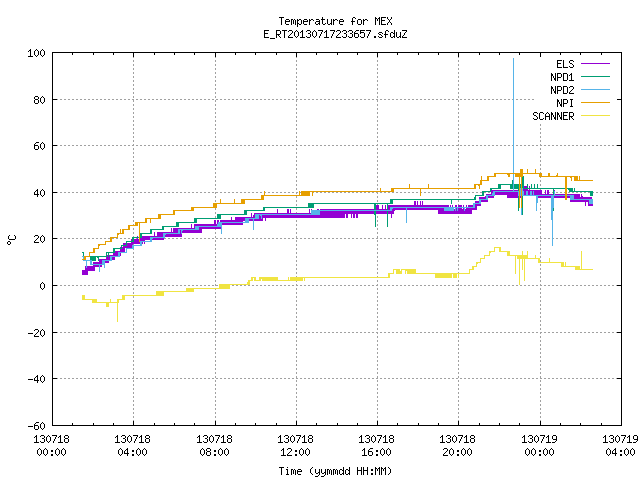
Task: Click the x-axis label 130718 08:00
Action: click(214, 446)
